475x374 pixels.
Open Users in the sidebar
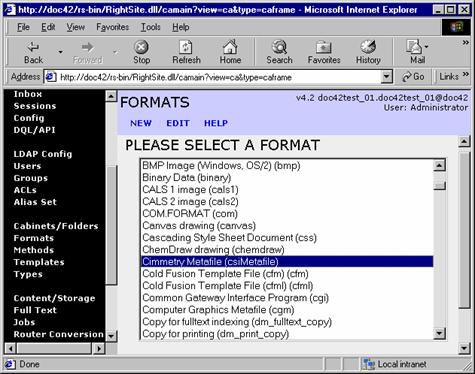[27, 166]
